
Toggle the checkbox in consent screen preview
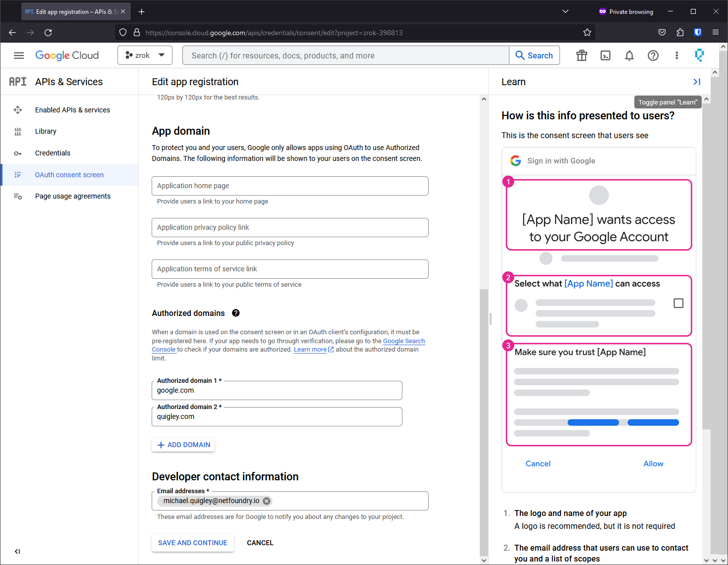(678, 303)
